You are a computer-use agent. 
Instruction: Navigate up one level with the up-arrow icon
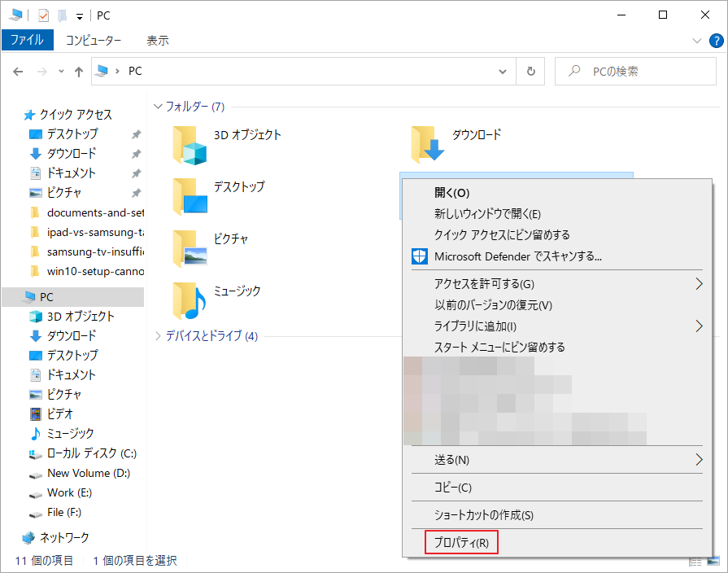point(77,71)
